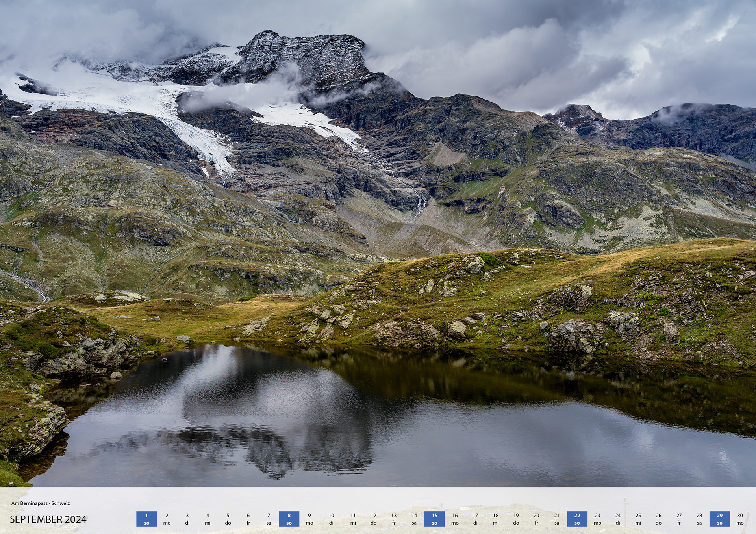Select day 13 fr
The image size is (756, 534).
point(394,519)
